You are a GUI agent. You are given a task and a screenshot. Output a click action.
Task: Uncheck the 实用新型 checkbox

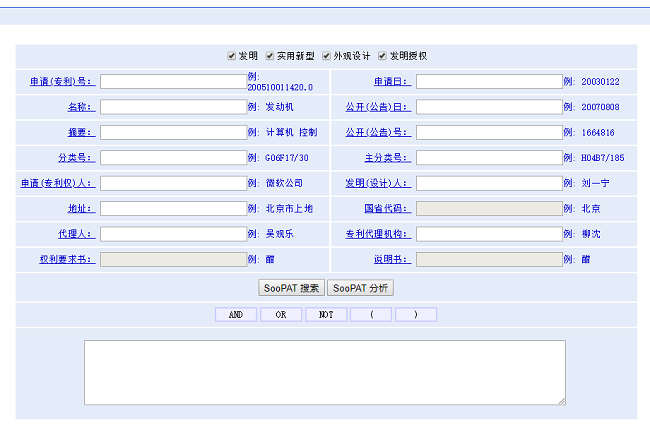click(x=270, y=56)
